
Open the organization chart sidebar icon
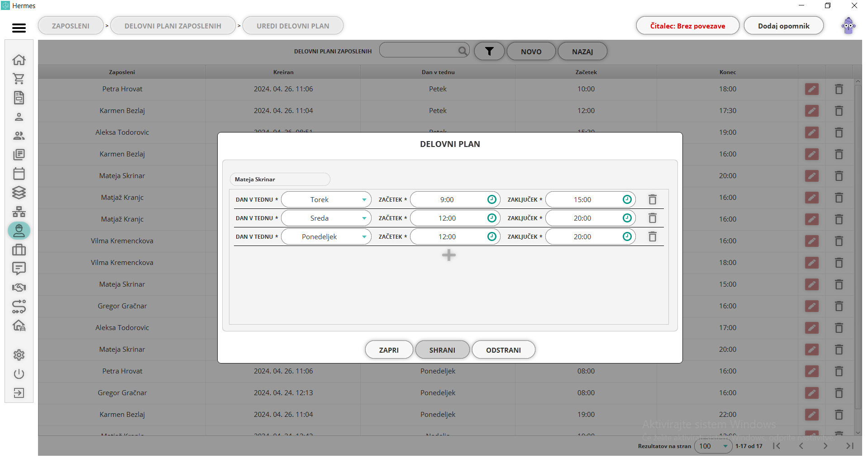coord(19,212)
